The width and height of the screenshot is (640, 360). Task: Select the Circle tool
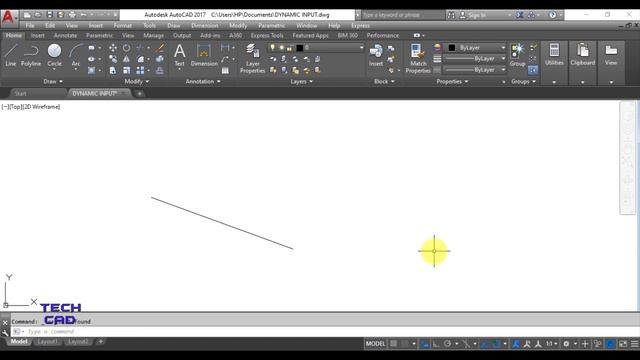point(54,55)
